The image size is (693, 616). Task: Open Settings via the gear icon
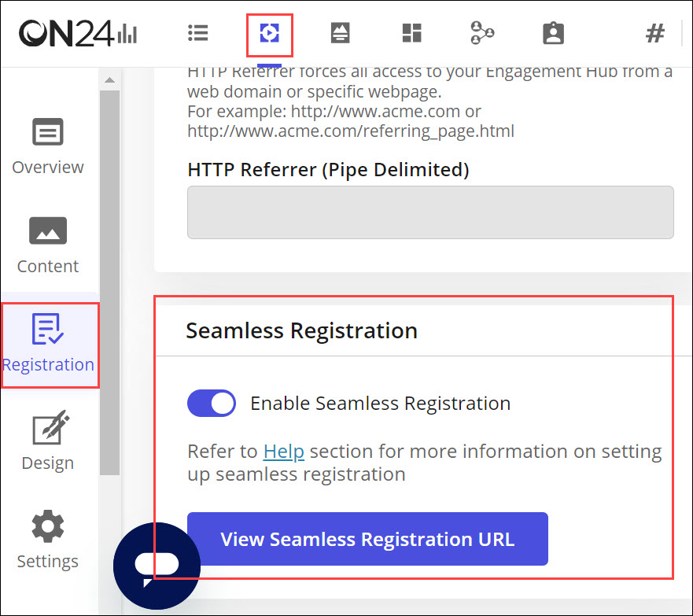(47, 526)
